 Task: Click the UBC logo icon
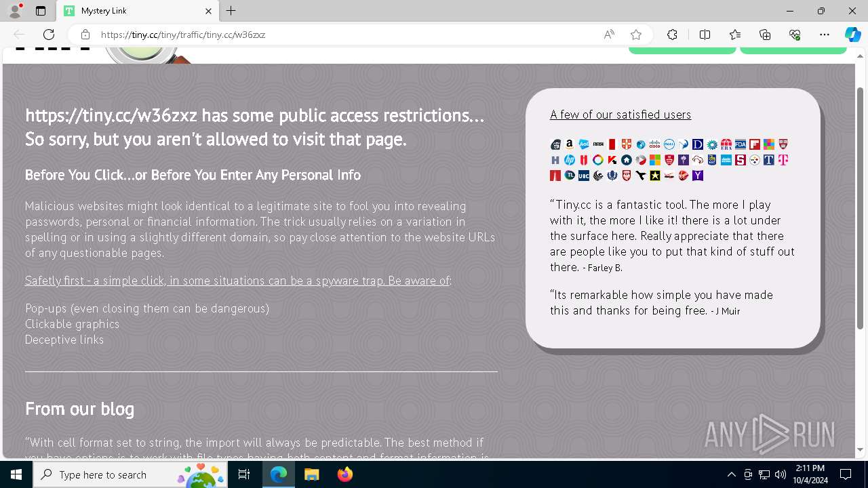click(584, 176)
